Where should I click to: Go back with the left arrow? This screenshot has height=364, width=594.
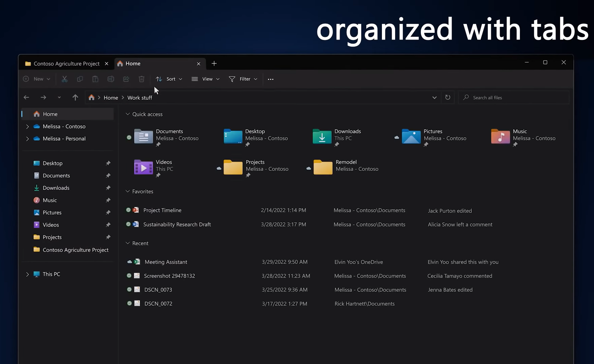click(26, 97)
